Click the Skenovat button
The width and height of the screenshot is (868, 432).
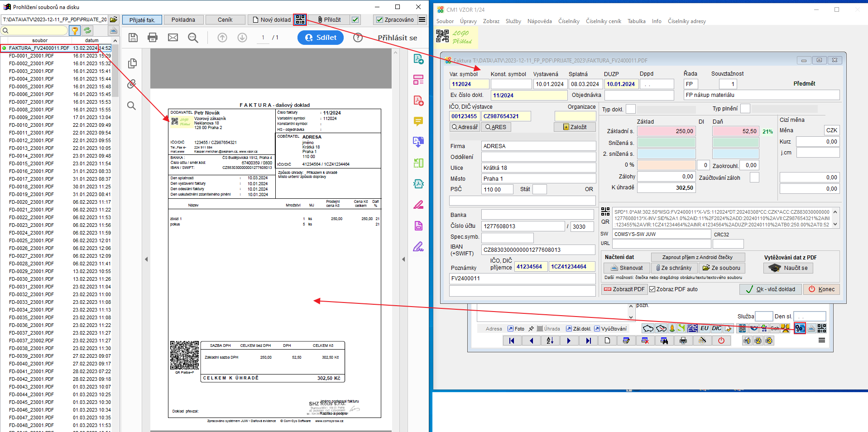point(626,268)
